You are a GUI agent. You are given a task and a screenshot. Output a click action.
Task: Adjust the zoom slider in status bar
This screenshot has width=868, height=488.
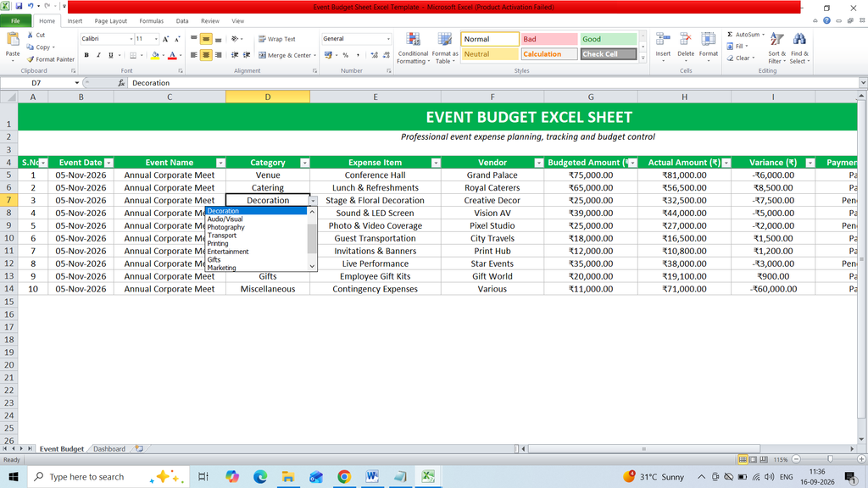830,459
